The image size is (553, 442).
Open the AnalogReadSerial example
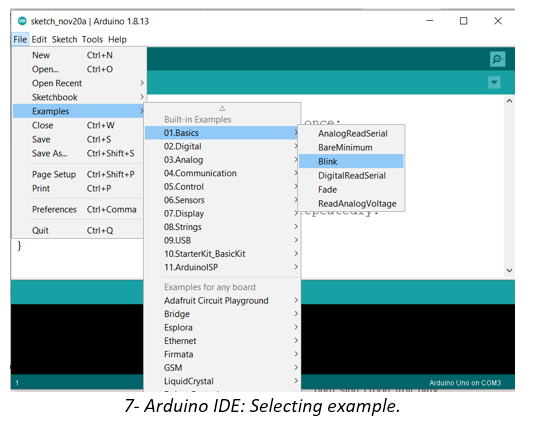click(351, 134)
